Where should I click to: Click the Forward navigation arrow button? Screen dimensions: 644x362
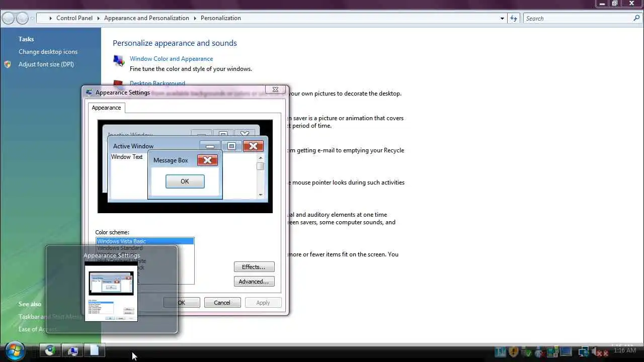22,19
